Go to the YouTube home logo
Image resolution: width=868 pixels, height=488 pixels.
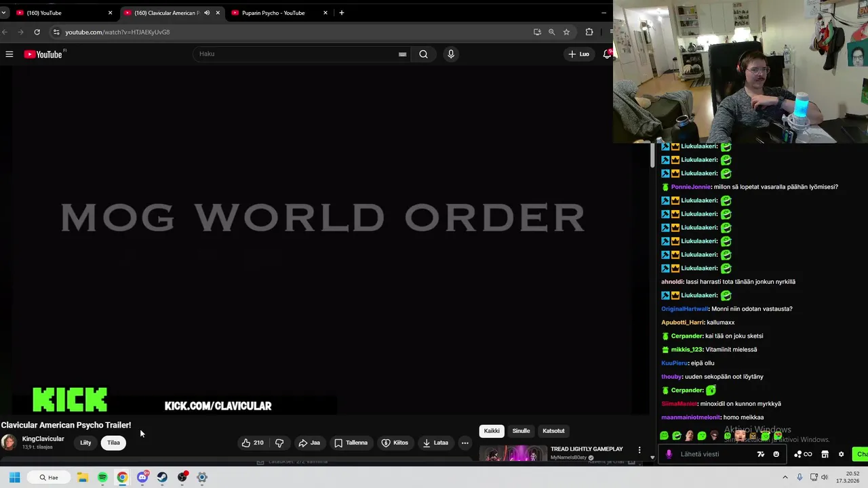[43, 54]
